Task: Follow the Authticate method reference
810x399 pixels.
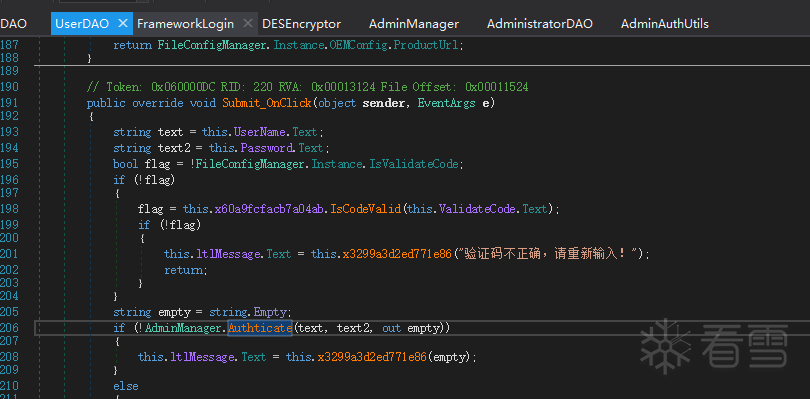Action: pyautogui.click(x=260, y=328)
